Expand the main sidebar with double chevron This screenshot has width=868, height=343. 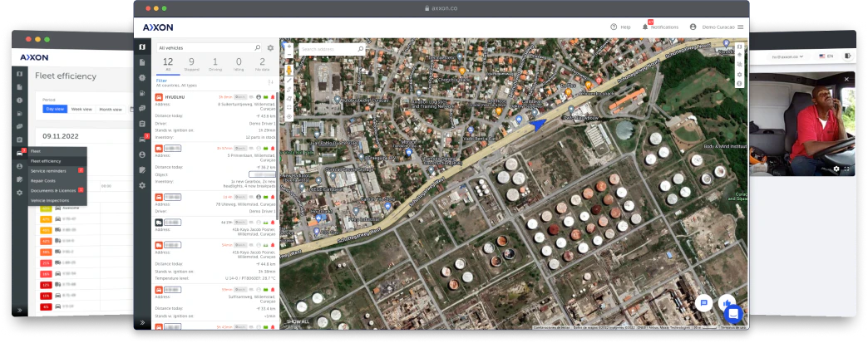[x=142, y=322]
